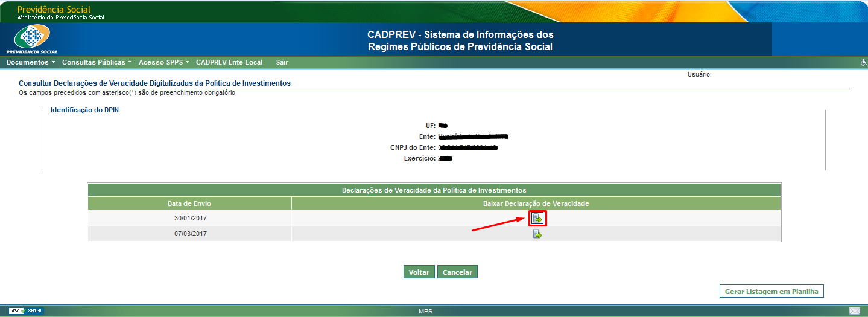This screenshot has width=868, height=317.
Task: Click Sair to log out
Action: point(282,62)
